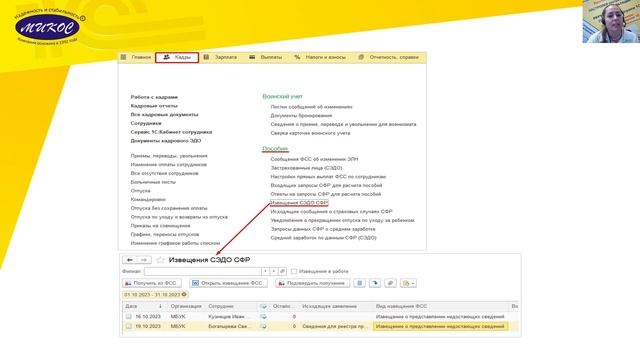This screenshot has width=640, height=360.
Task: Open the Отпуска item
Action: click(x=140, y=191)
